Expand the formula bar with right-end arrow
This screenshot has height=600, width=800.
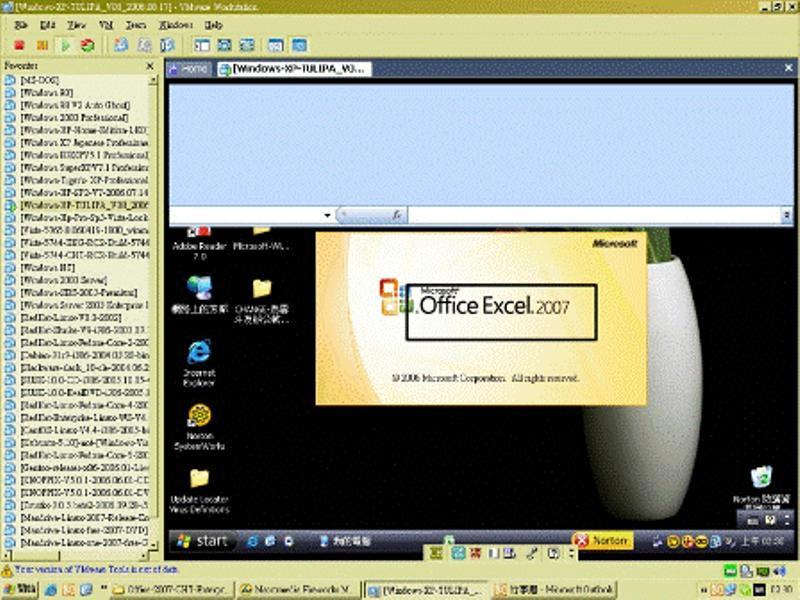pyautogui.click(x=786, y=215)
